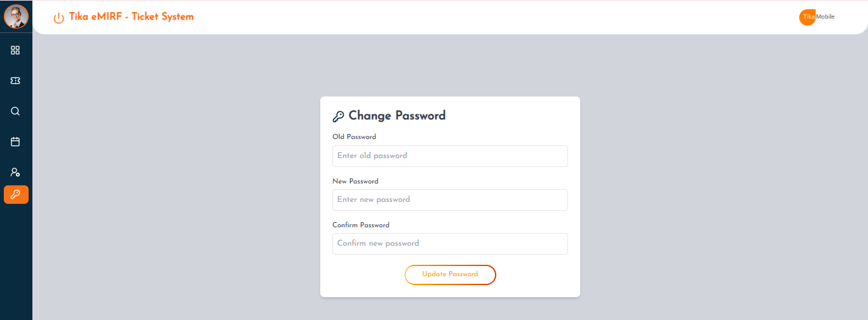Click the Update Password button
Image resolution: width=868 pixels, height=320 pixels.
pyautogui.click(x=451, y=274)
